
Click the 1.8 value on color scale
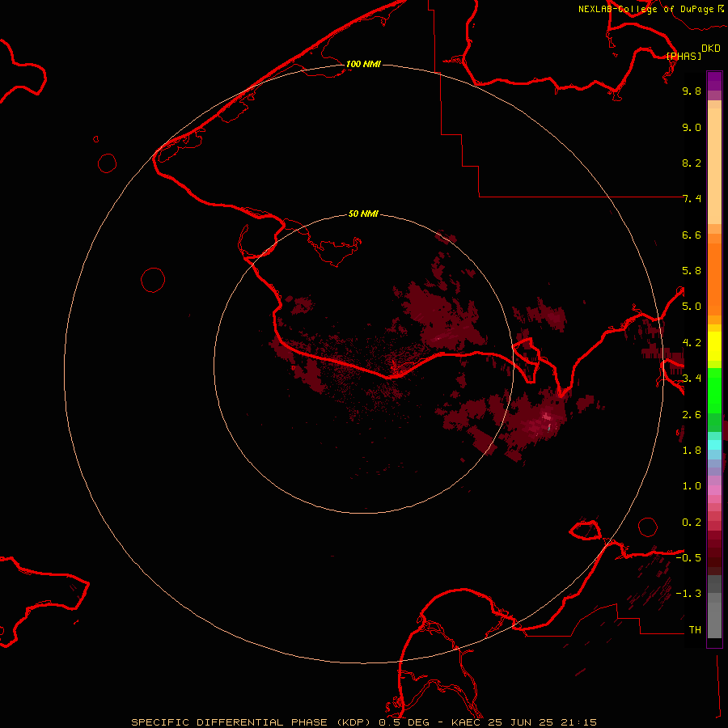pyautogui.click(x=692, y=451)
